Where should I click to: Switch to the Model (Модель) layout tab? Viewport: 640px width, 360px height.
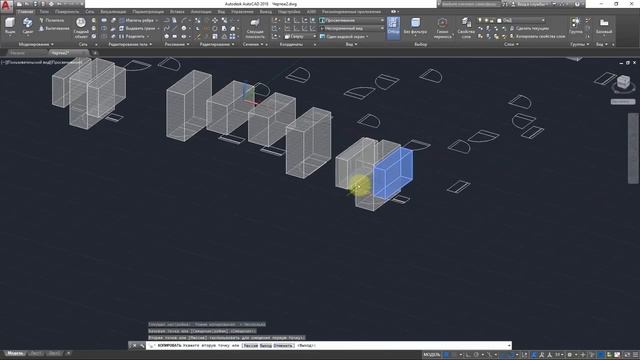[x=16, y=353]
